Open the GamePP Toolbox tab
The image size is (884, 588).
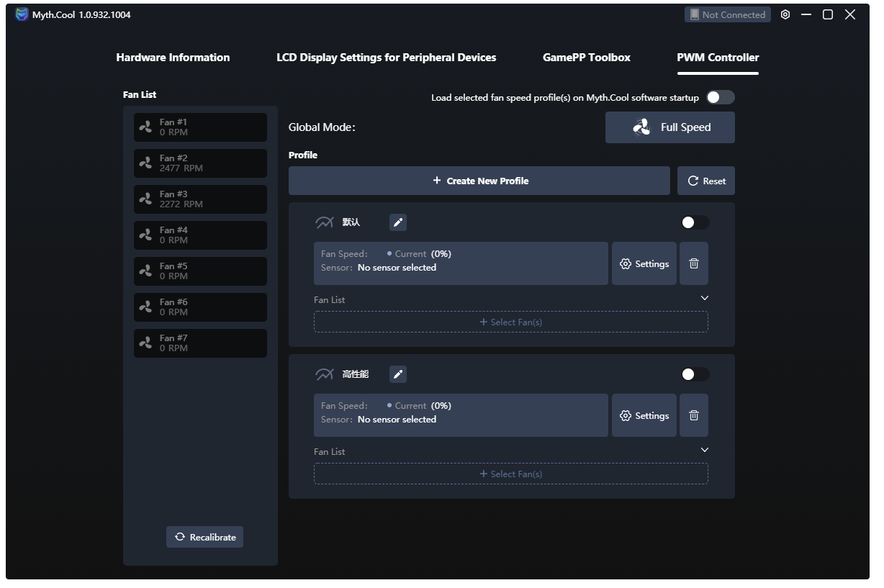587,58
